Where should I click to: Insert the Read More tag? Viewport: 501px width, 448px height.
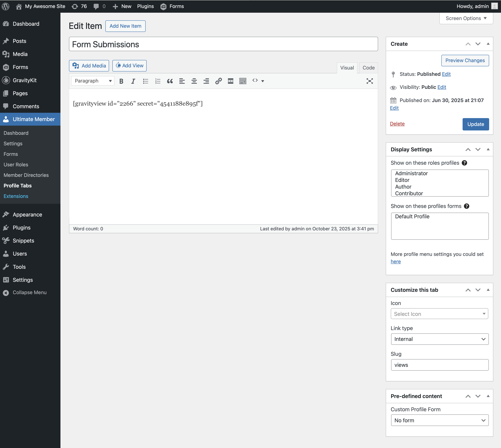230,81
